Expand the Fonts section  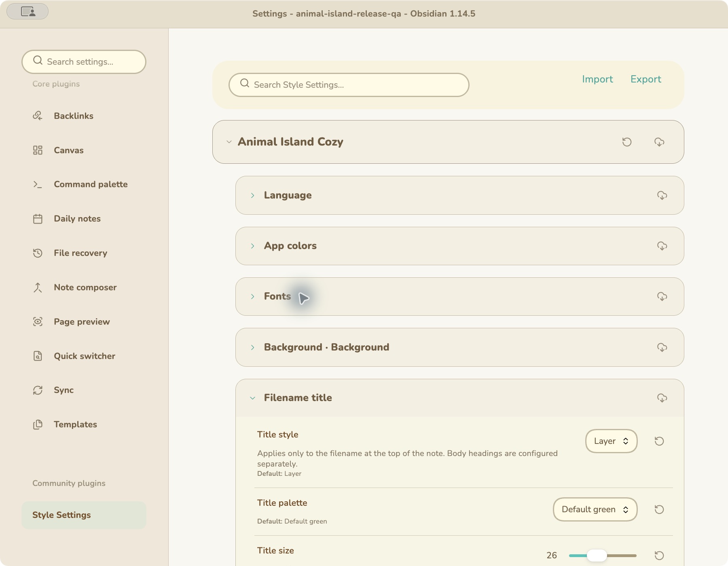252,296
